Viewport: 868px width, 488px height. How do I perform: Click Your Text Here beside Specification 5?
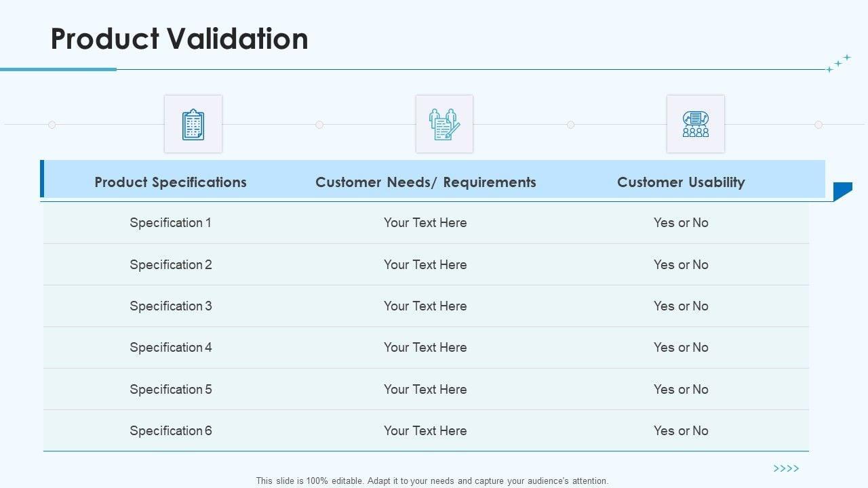(x=425, y=390)
